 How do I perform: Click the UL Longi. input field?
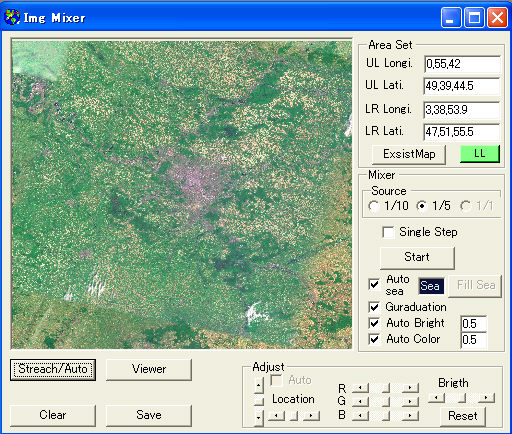(462, 64)
